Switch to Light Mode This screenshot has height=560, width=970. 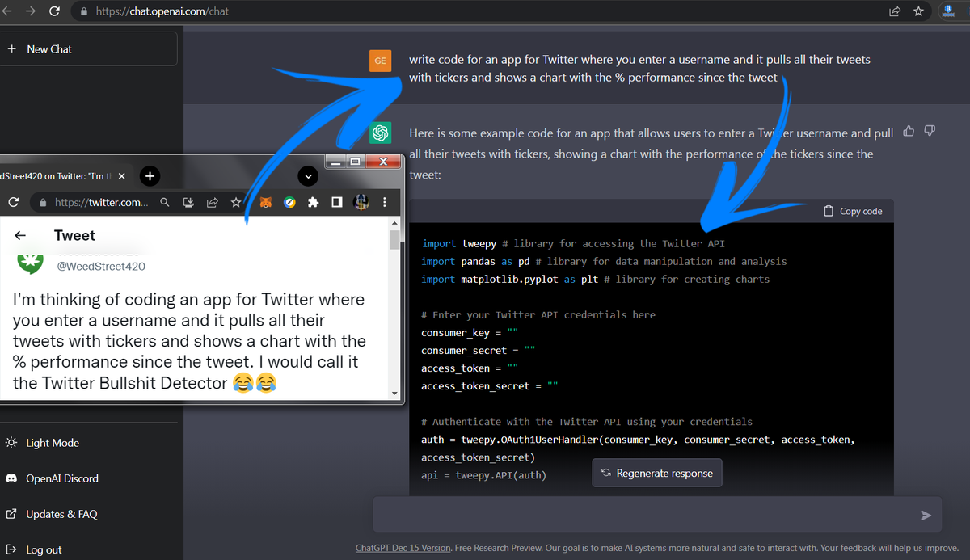43,443
